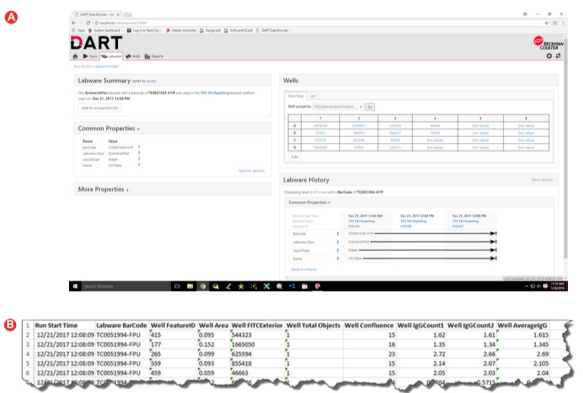Collapse Common Properties under Labware Summary
The width and height of the screenshot is (583, 393).
[x=109, y=128]
